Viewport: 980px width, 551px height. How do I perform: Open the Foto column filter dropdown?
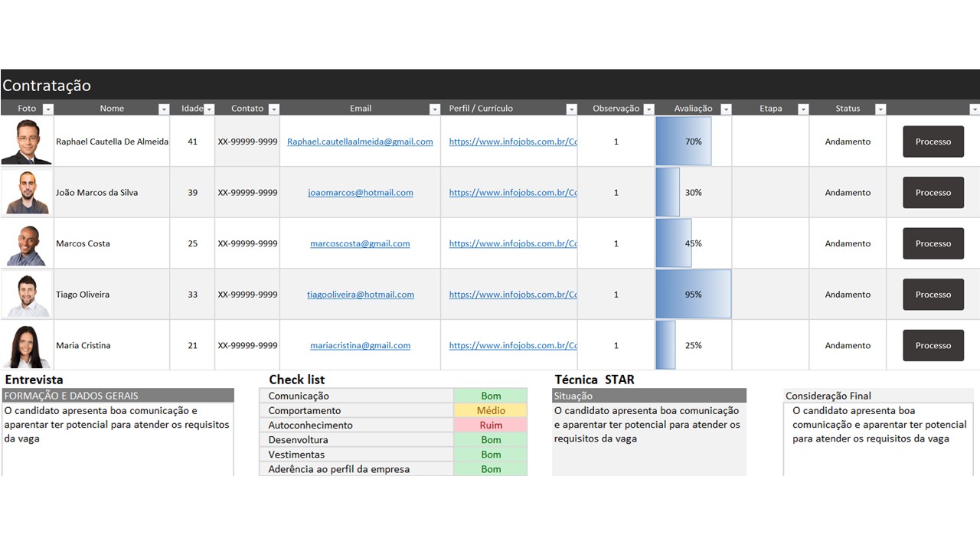[x=48, y=109]
